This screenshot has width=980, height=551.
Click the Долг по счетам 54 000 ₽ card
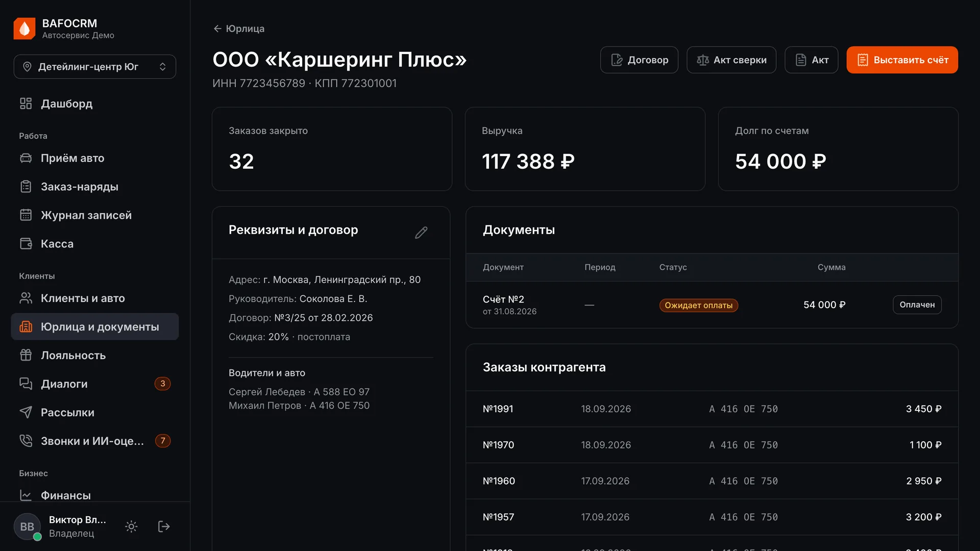[838, 149]
